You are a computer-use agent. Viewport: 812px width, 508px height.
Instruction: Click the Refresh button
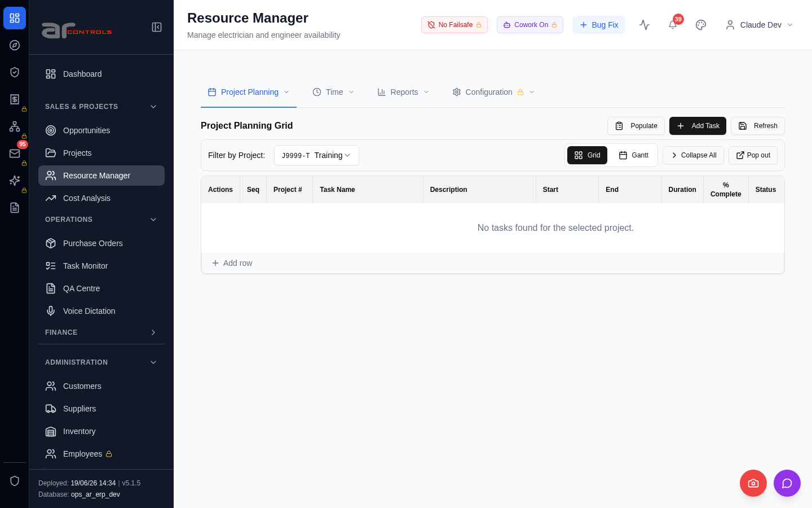pos(758,126)
